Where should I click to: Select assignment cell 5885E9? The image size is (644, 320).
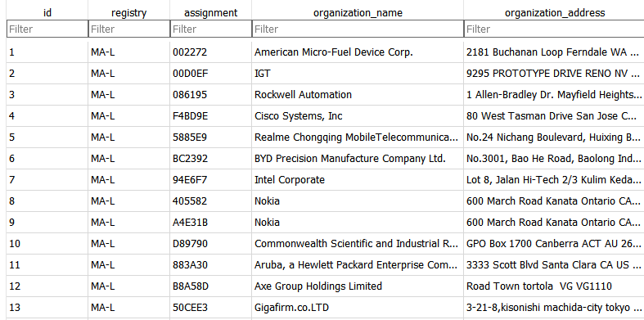210,137
